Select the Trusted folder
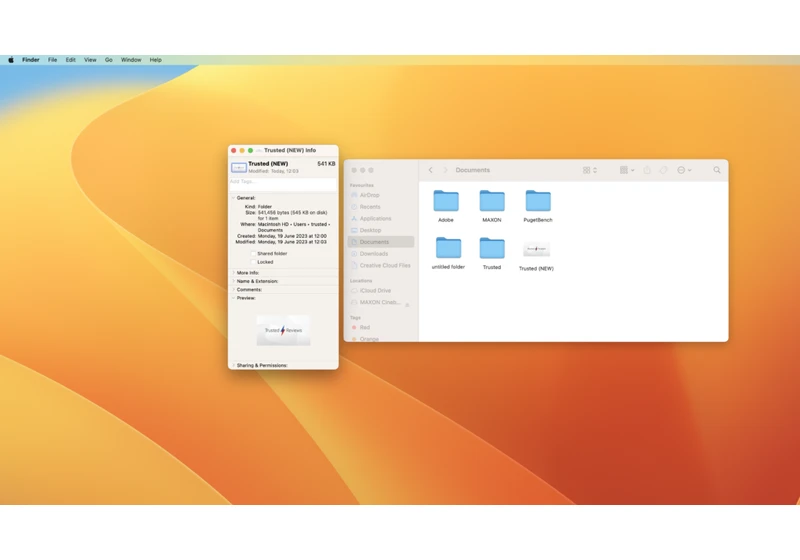This screenshot has height=560, width=800. [x=492, y=248]
